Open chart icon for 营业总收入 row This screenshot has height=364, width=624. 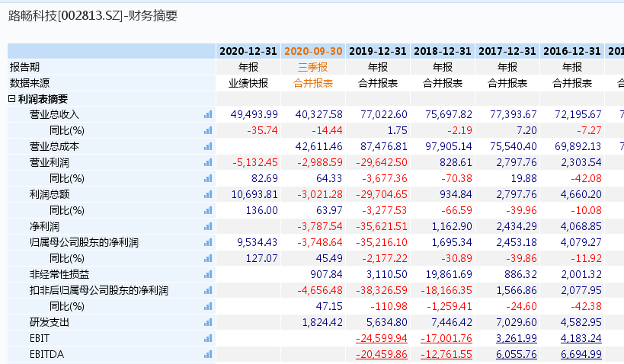[x=208, y=114]
